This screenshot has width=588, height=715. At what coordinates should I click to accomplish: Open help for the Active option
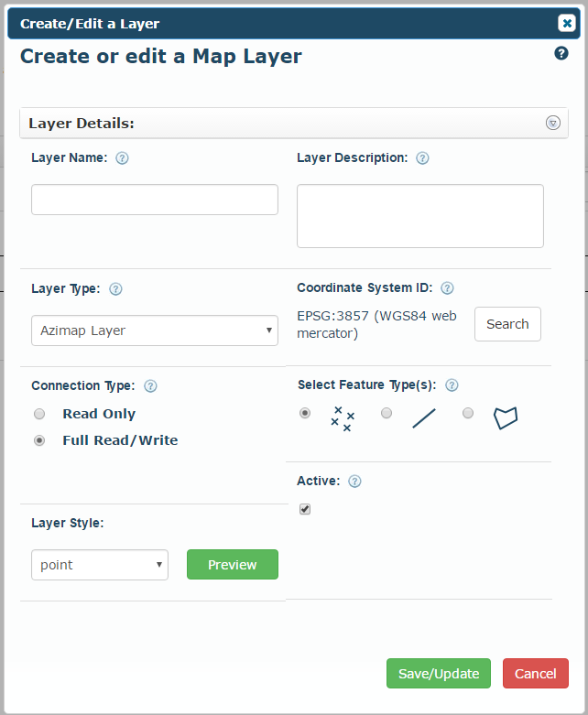(354, 482)
